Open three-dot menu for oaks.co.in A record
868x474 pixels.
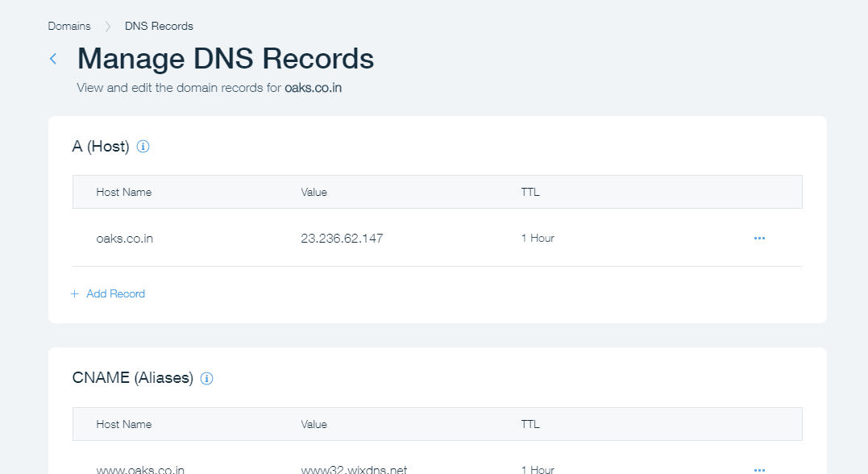pyautogui.click(x=759, y=238)
